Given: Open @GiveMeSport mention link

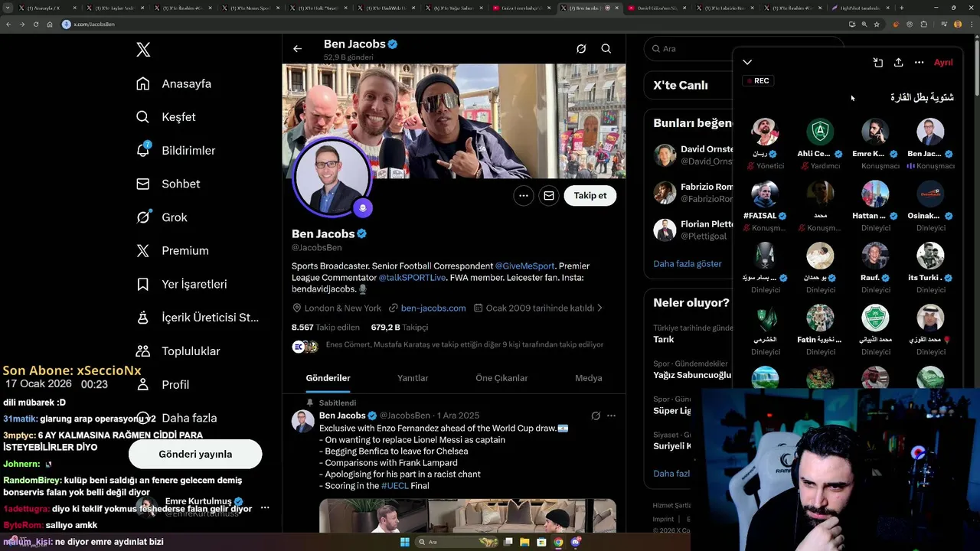Looking at the screenshot, I should coord(525,266).
